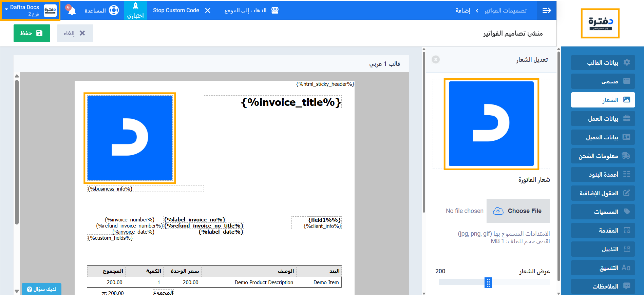Screen dimensions: 644x295
Task: Open the help lifebuoy icon
Action: [114, 10]
